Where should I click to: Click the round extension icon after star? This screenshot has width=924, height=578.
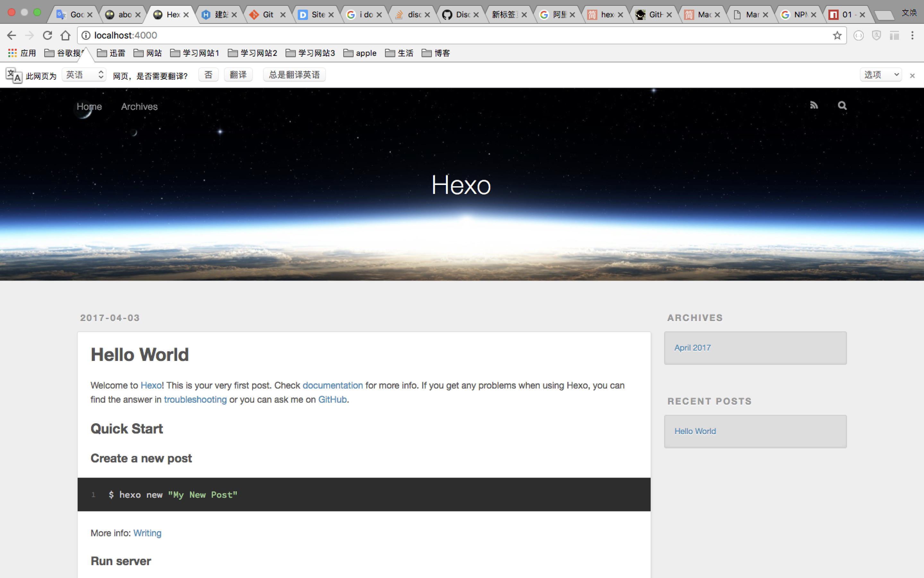pyautogui.click(x=858, y=36)
